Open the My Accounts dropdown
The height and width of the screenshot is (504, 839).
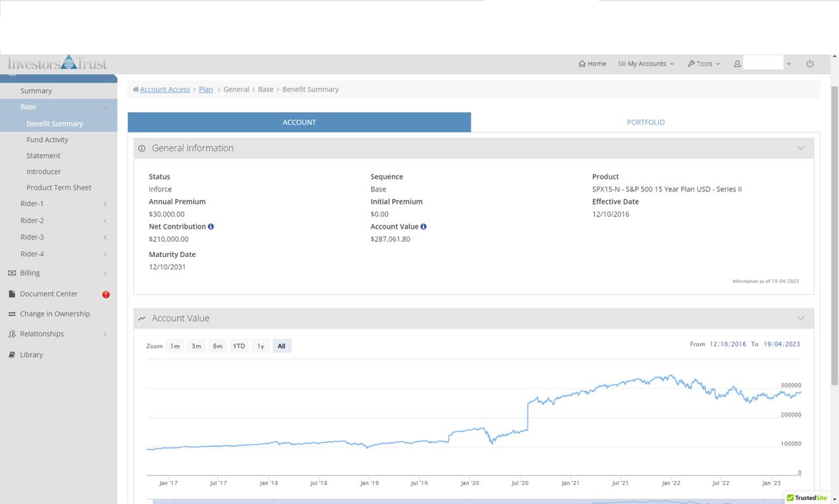(x=646, y=64)
